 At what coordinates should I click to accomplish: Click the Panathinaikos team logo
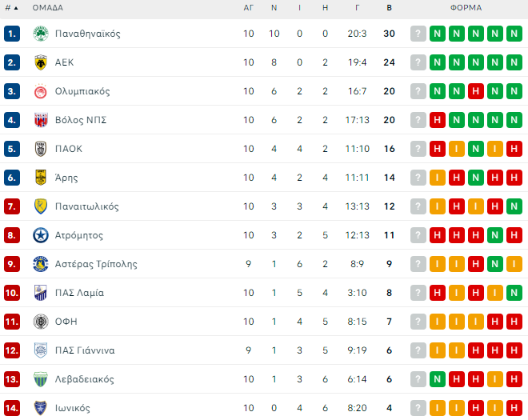click(x=41, y=34)
